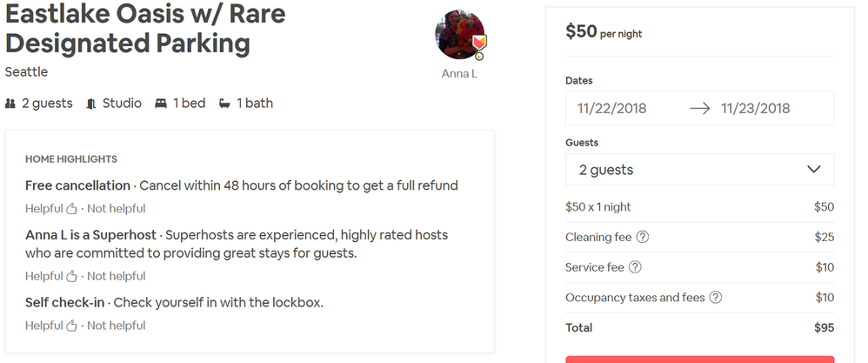The image size is (868, 363).
Task: Mark Self check-in as Not helpful
Action: [116, 326]
